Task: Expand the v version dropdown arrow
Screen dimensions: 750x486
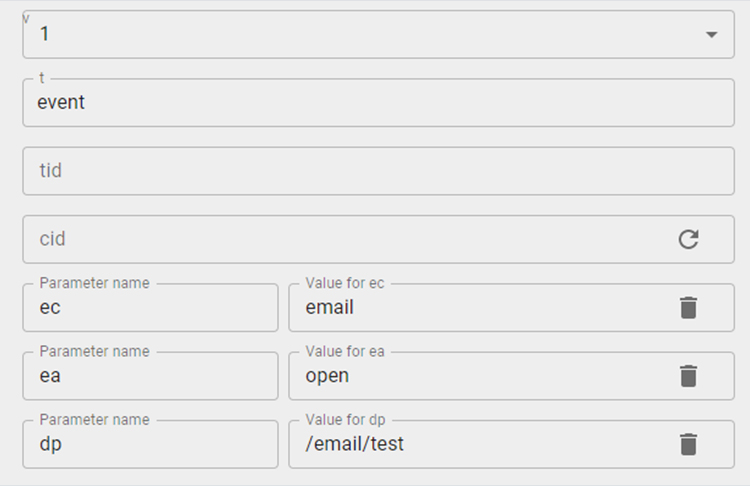Action: (712, 34)
